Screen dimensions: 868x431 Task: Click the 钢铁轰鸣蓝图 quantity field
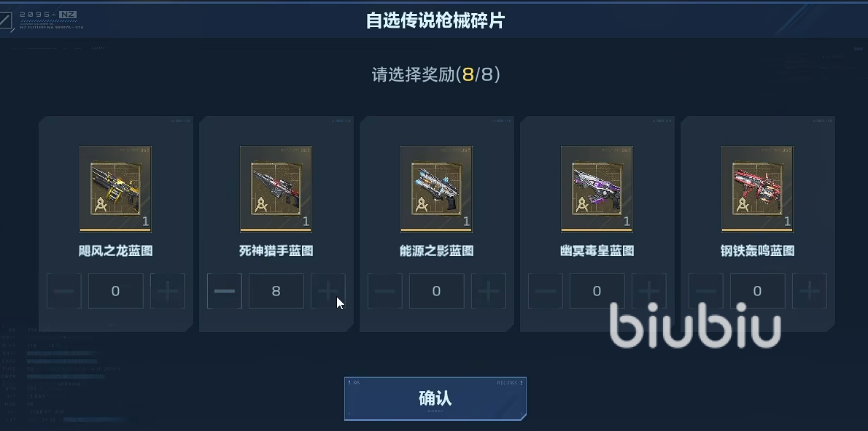point(758,291)
